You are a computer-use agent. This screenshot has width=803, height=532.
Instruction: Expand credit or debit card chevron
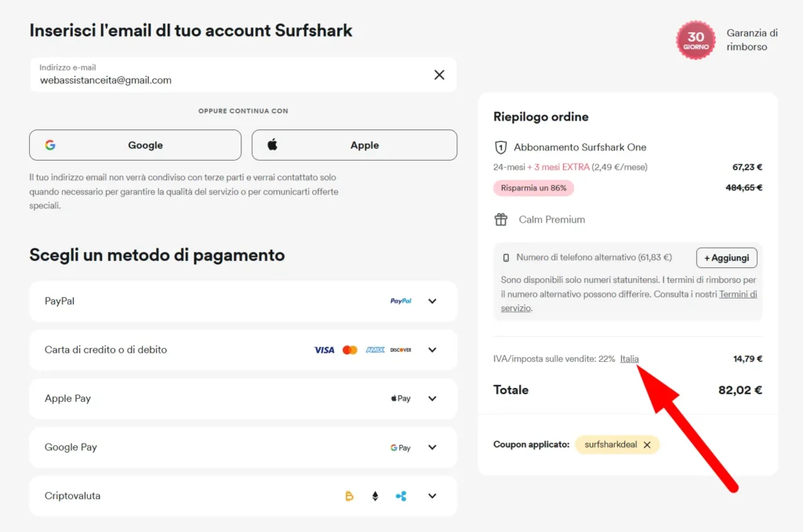pyautogui.click(x=432, y=349)
